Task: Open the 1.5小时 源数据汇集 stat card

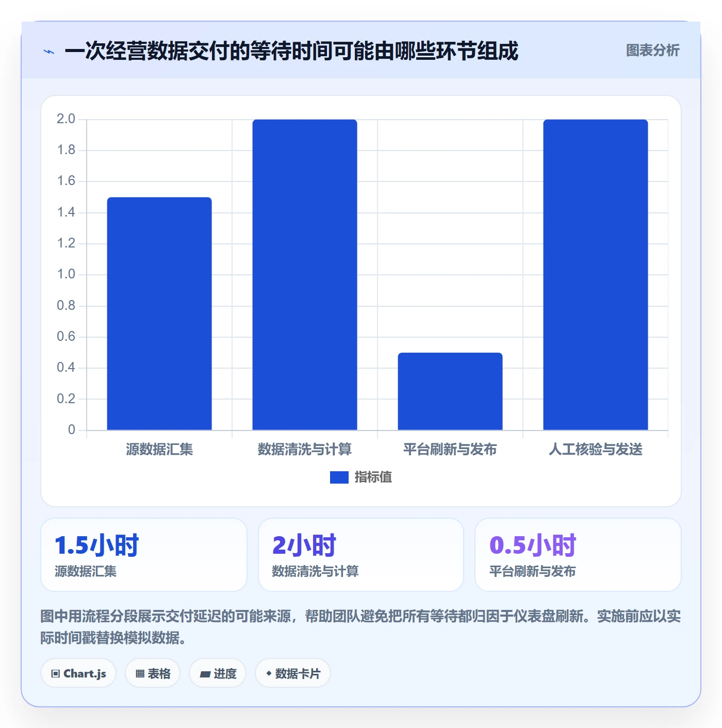Action: [144, 555]
